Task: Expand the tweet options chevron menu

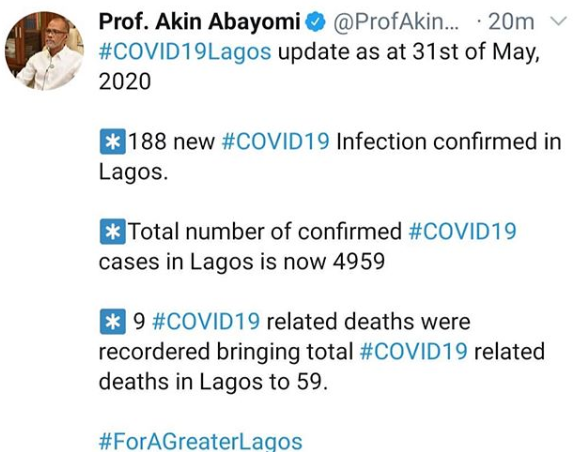Action: (x=558, y=22)
